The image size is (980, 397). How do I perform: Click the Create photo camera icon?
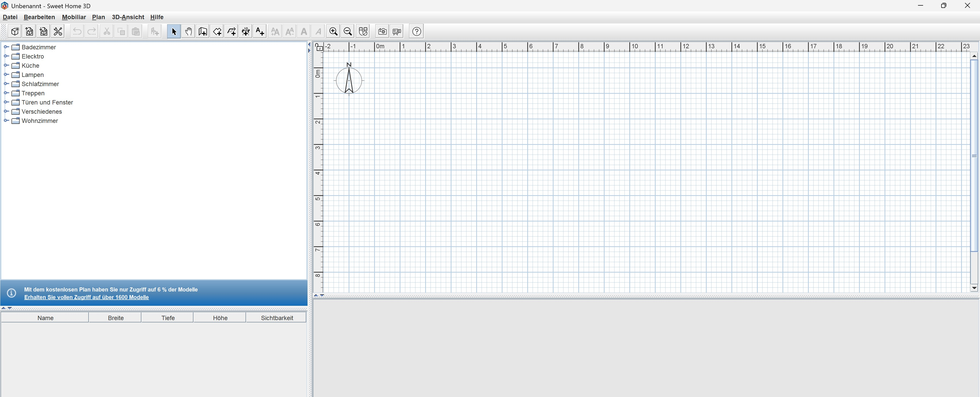click(382, 31)
